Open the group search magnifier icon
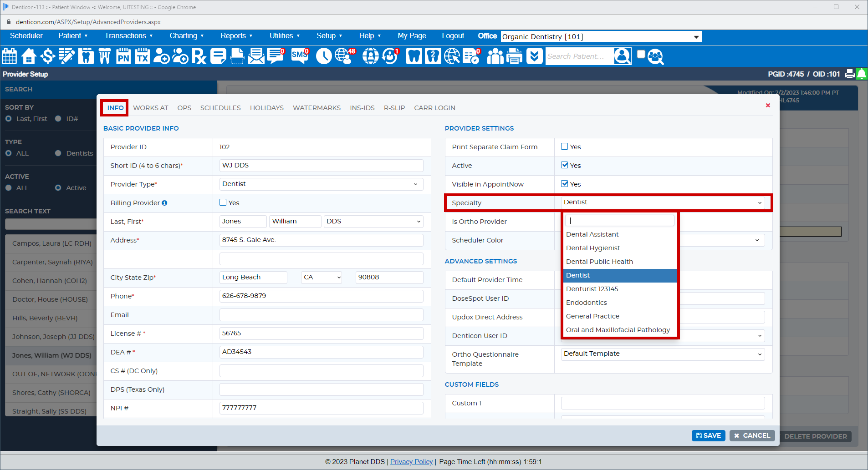Viewport: 868px width, 470px height. coord(656,57)
